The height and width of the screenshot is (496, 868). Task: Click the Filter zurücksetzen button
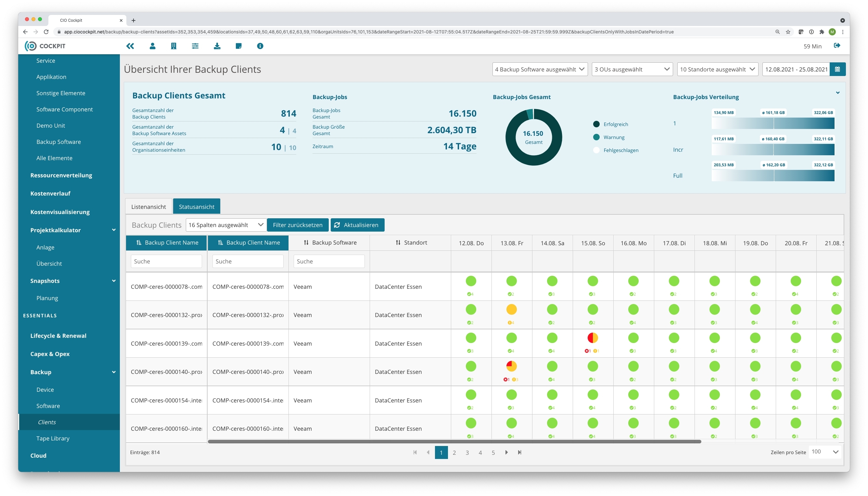(297, 225)
